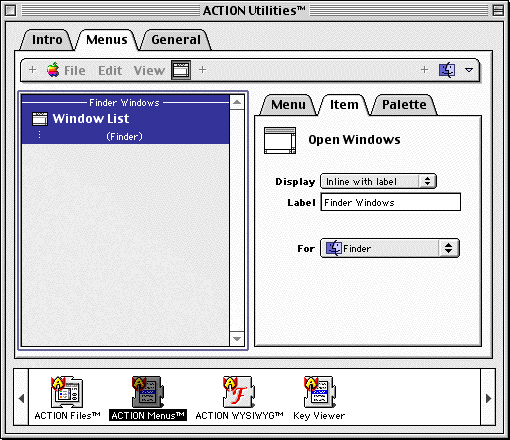Click the Label field containing Finder Windows
Screen dimensions: 510x440
coord(391,202)
